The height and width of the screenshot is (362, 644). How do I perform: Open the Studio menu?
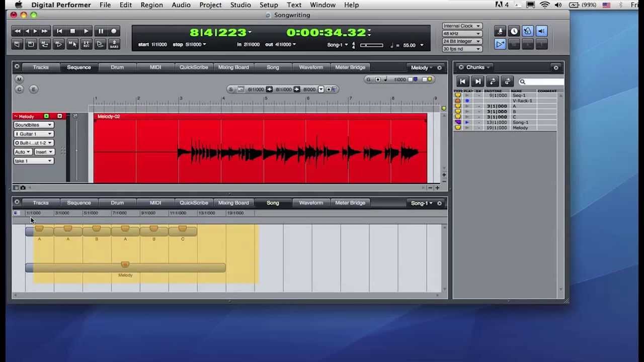click(x=240, y=5)
